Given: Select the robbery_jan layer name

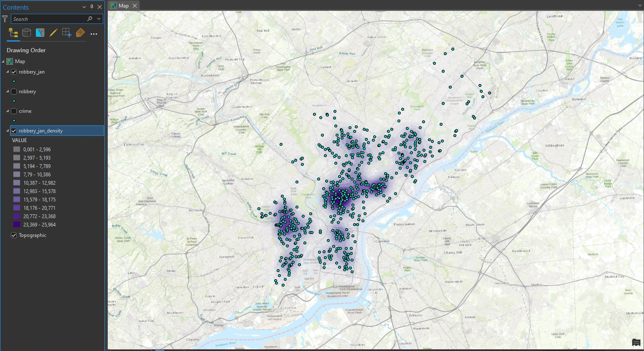Looking at the screenshot, I should (x=32, y=72).
